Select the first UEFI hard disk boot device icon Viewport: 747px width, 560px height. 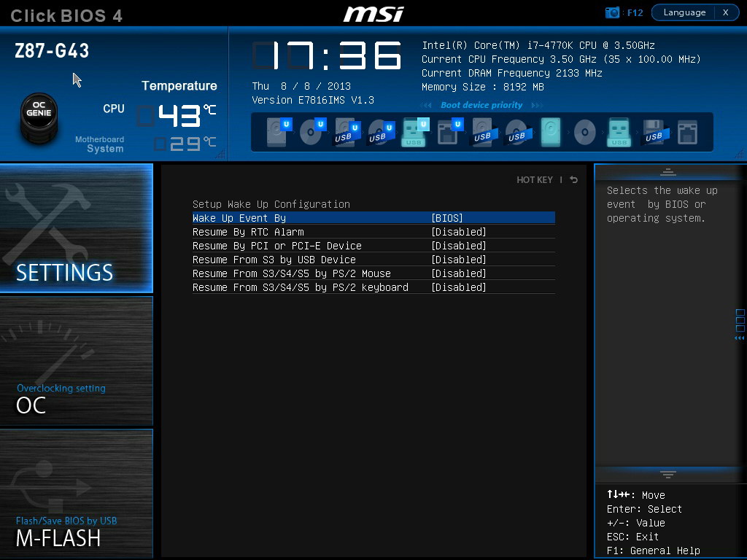pyautogui.click(x=279, y=132)
